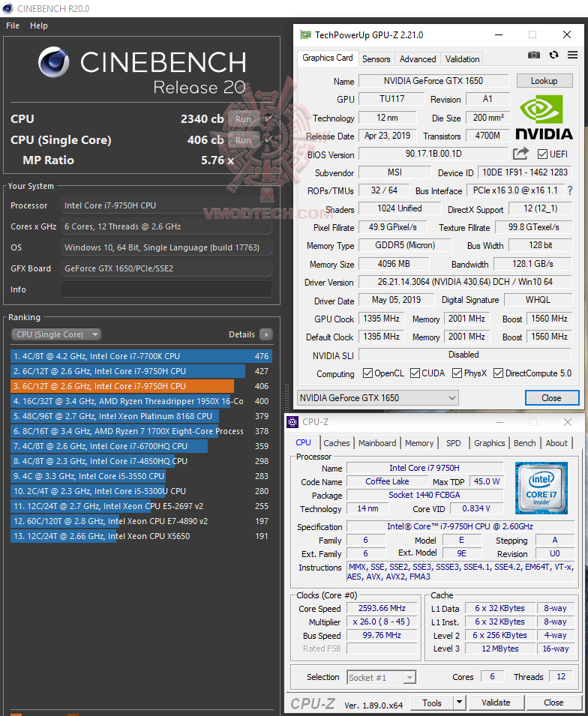Switch to Mainboard tab in CPU-Z

click(378, 443)
